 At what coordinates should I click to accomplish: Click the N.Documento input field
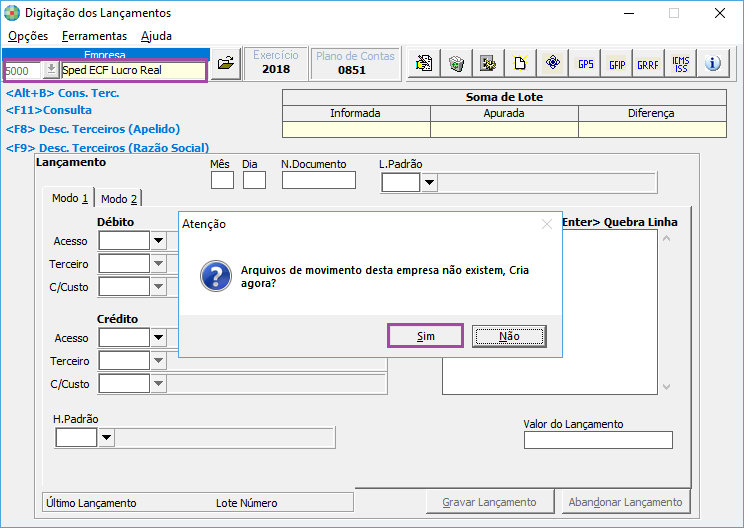(319, 180)
